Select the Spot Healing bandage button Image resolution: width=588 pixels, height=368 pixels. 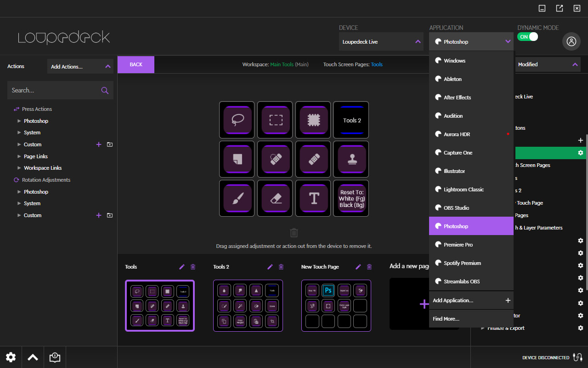coord(275,159)
